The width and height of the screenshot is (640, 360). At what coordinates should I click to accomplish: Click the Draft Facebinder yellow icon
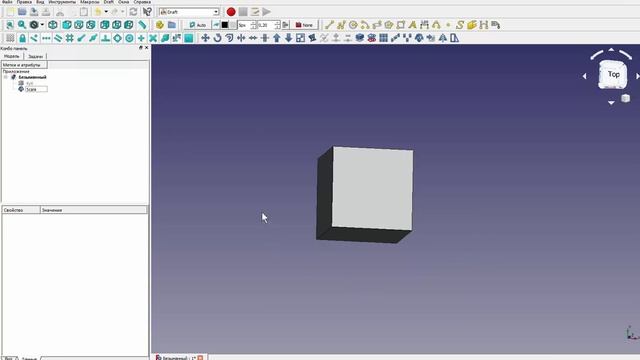tap(472, 25)
